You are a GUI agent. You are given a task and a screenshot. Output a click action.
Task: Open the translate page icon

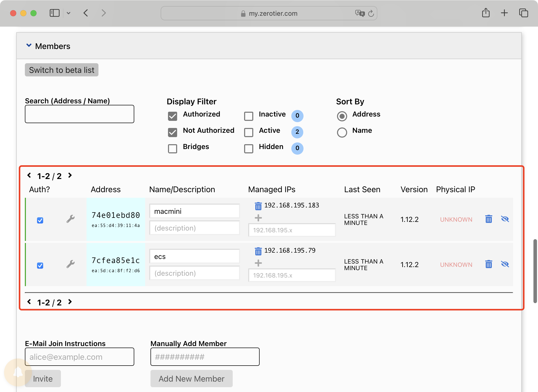click(360, 13)
